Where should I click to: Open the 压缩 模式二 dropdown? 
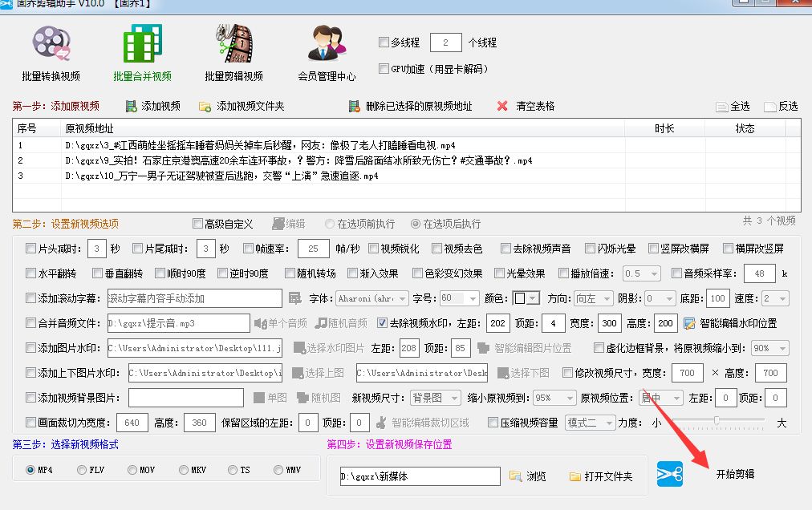[591, 423]
